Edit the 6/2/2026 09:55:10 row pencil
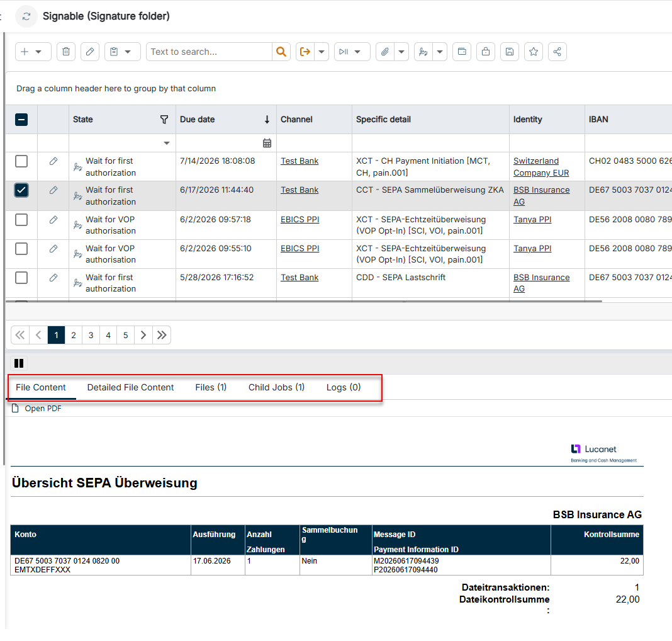Image resolution: width=672 pixels, height=641 pixels. 53,249
